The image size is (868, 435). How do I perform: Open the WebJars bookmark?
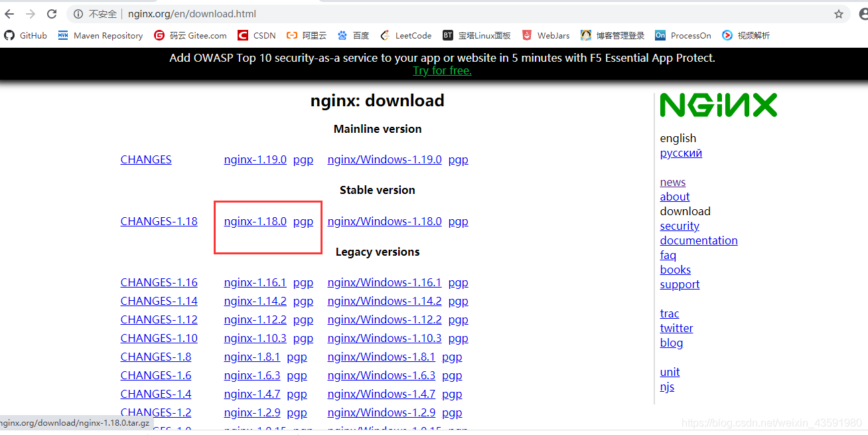click(545, 36)
